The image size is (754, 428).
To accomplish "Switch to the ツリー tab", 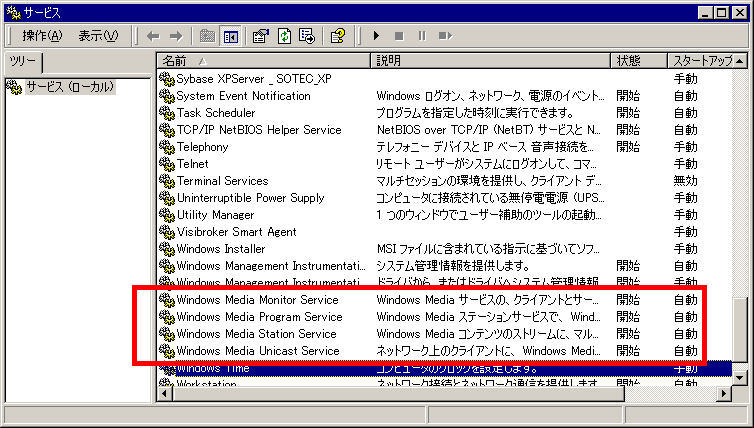I will [23, 62].
